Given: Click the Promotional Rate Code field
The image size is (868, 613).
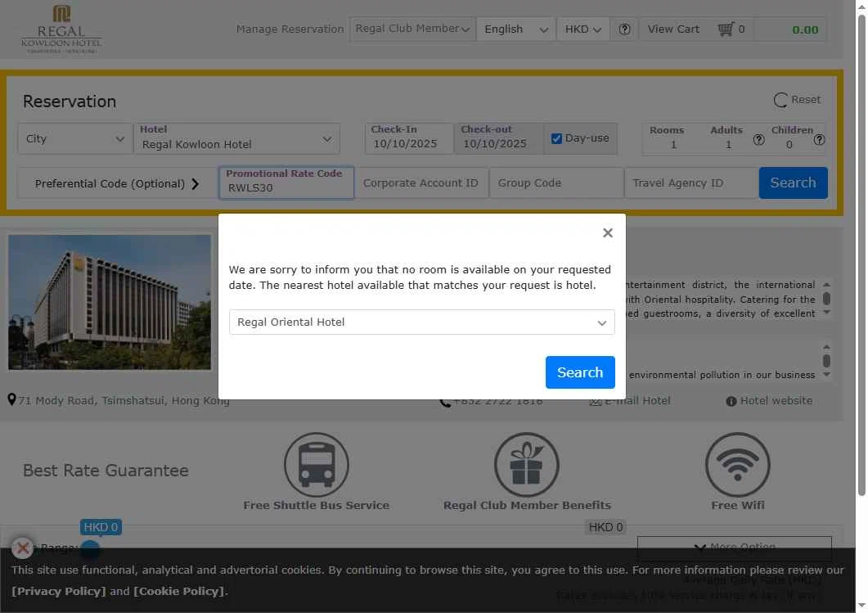Looking at the screenshot, I should pyautogui.click(x=286, y=183).
